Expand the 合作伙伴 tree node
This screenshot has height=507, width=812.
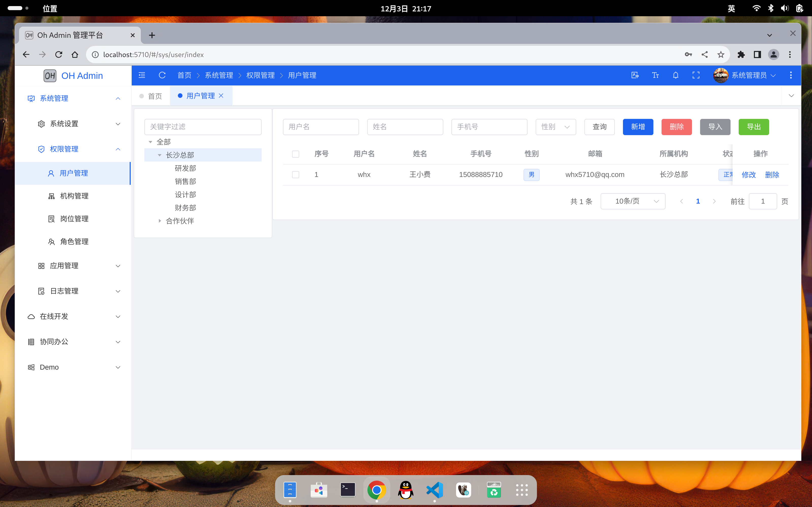[160, 221]
